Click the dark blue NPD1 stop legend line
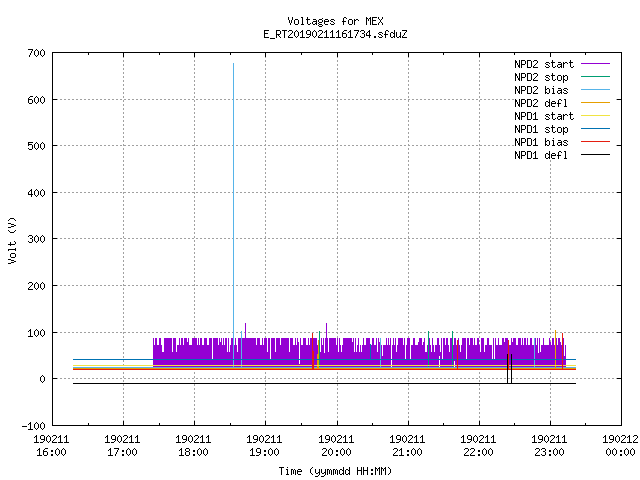Viewport: 640px width, 480px height. click(x=595, y=129)
